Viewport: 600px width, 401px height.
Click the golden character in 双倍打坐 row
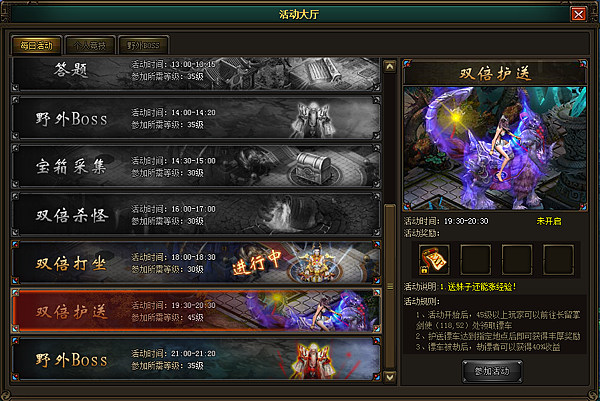point(315,263)
